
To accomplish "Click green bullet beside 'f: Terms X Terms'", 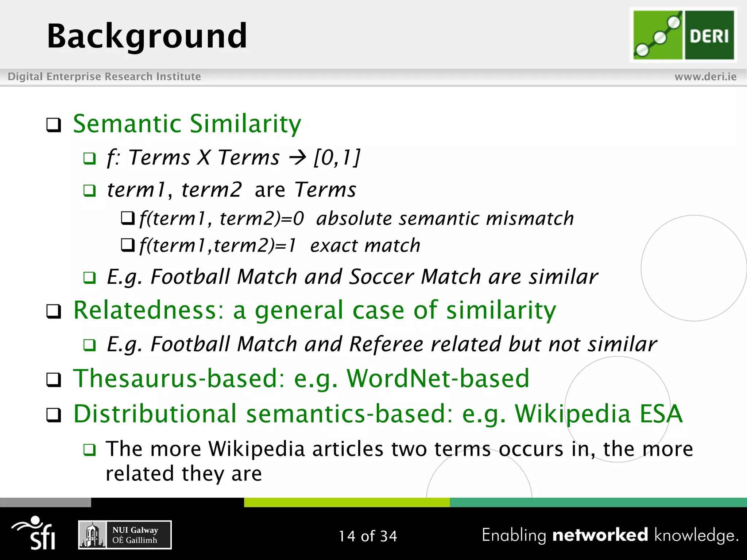I will 89,159.
